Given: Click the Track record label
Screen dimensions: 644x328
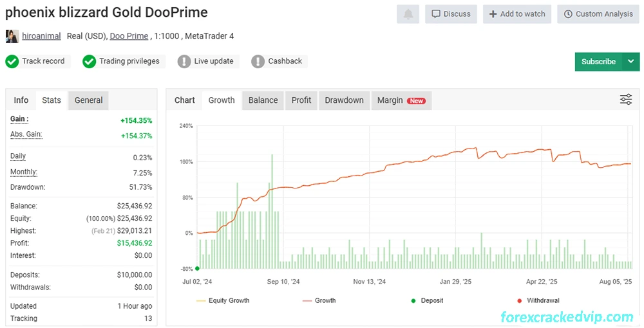Looking at the screenshot, I should 43,61.
